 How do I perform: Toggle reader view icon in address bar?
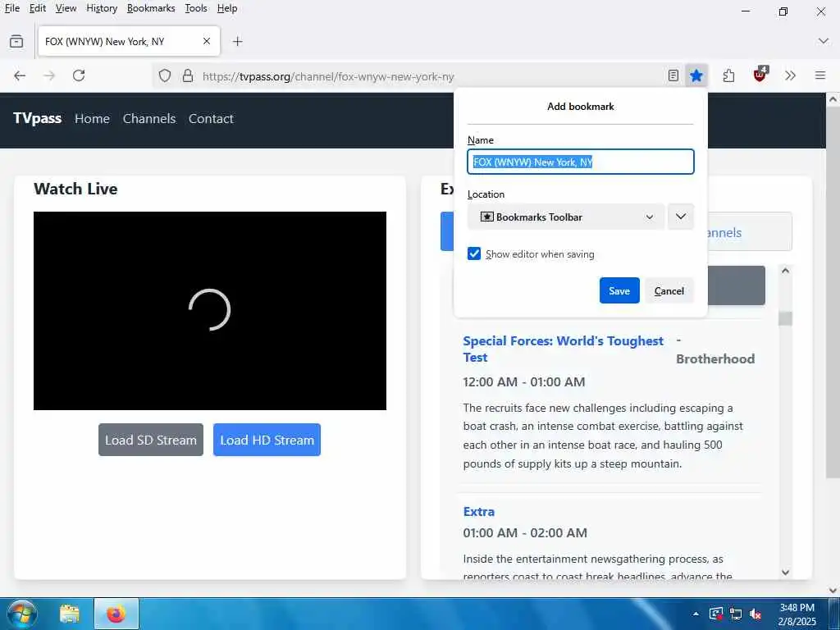673,75
